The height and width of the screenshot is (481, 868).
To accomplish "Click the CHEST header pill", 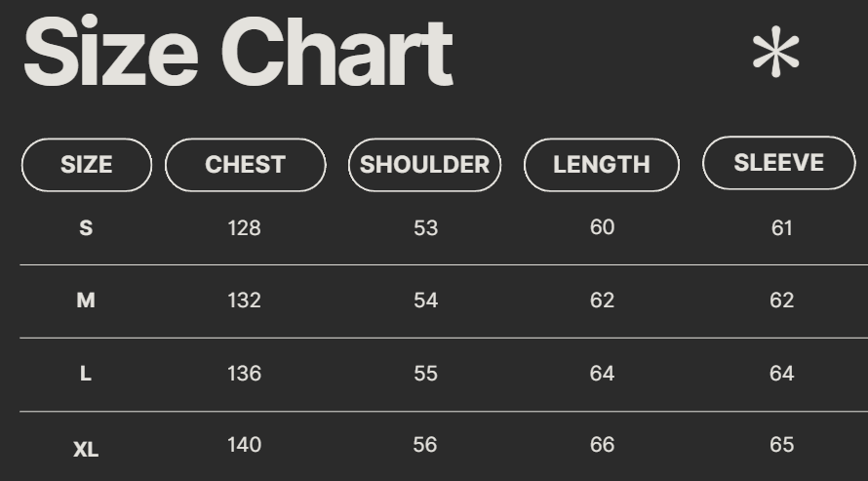I will pyautogui.click(x=245, y=165).
